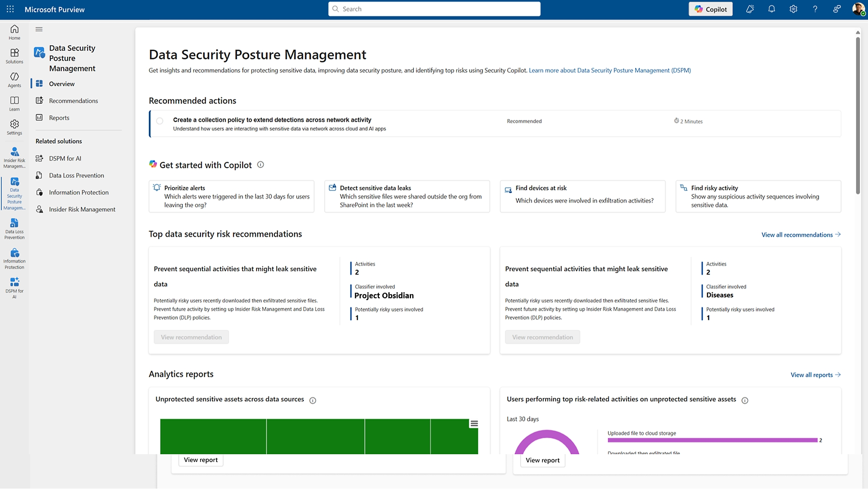Image resolution: width=868 pixels, height=489 pixels.
Task: Click the page vertical scrollbar thumb
Action: click(858, 115)
